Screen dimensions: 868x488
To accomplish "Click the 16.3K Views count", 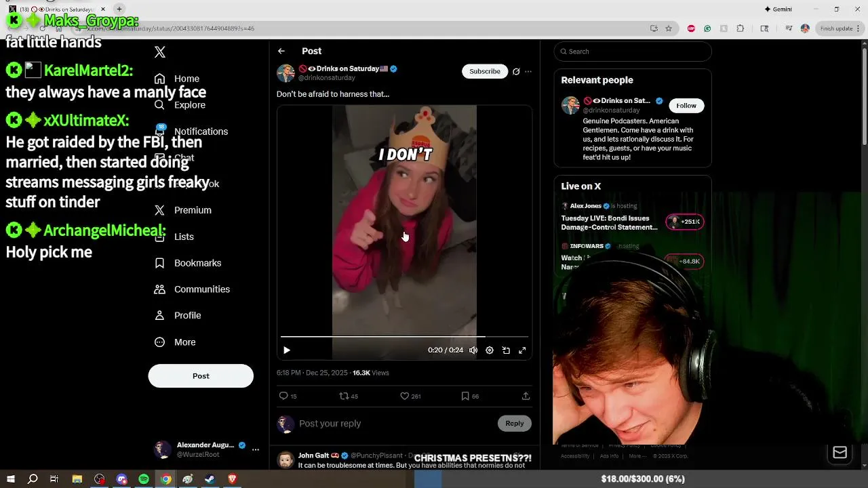I will [x=370, y=373].
